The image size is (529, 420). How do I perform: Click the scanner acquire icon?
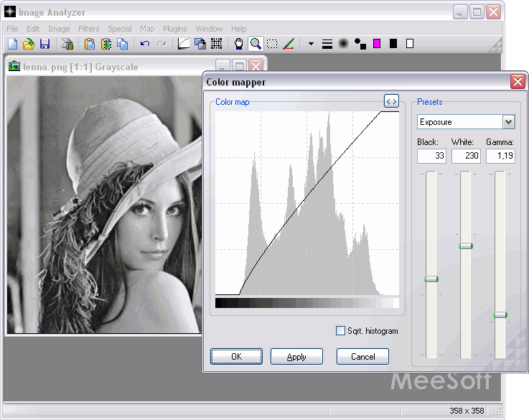click(x=67, y=44)
